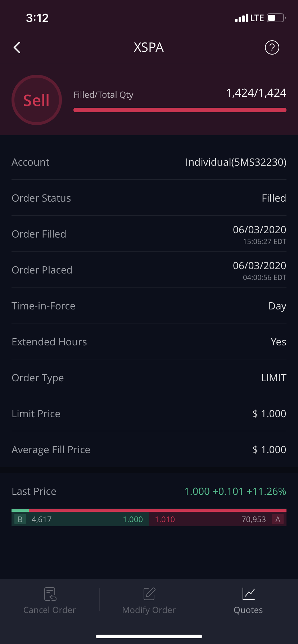Select the Account row Individual(5MS32230)
Image resolution: width=298 pixels, height=644 pixels.
[149, 162]
